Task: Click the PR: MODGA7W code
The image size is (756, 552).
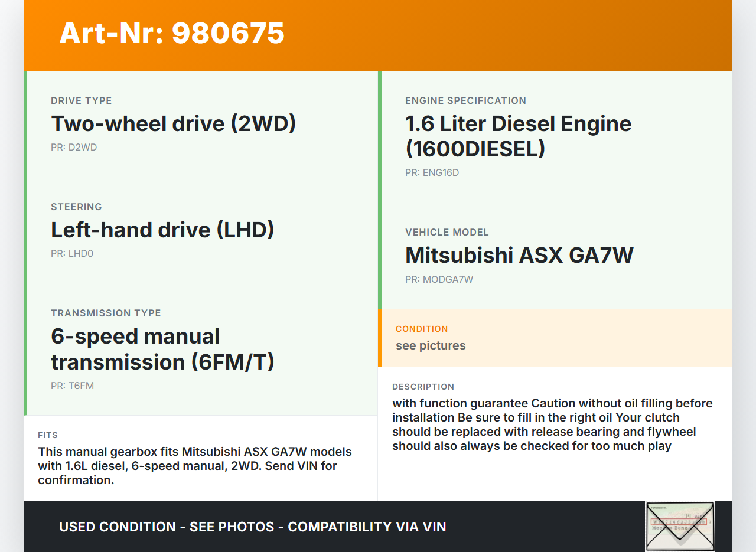Action: click(439, 280)
